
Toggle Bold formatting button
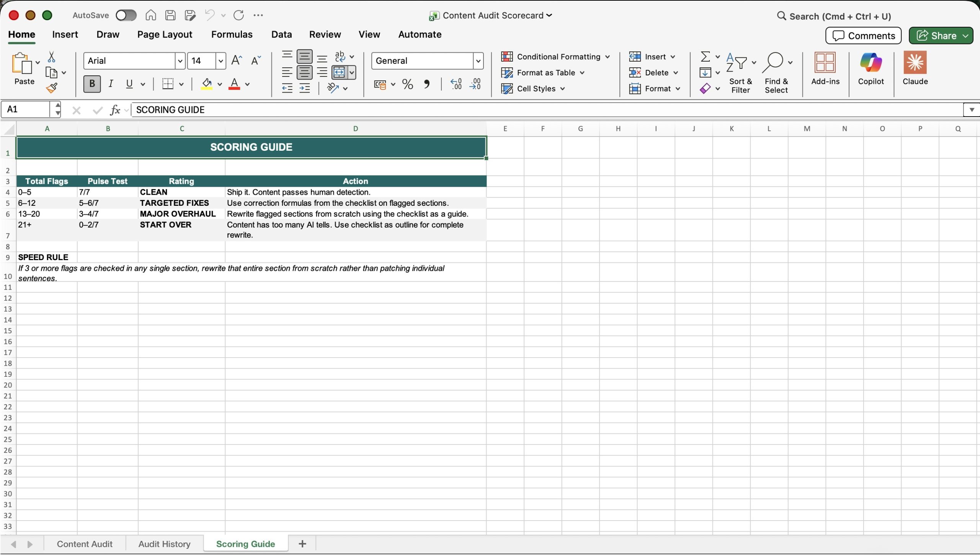[92, 84]
